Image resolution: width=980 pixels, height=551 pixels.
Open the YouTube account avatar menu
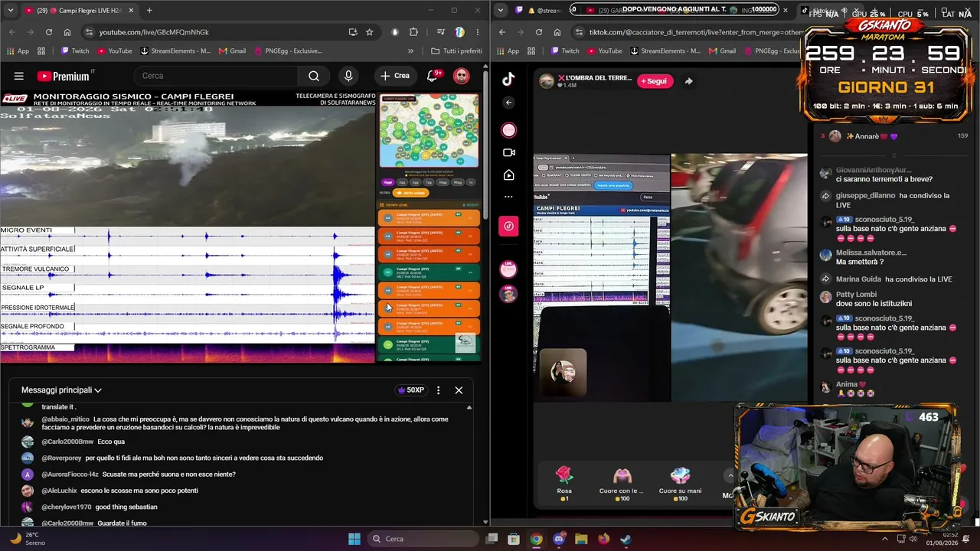pyautogui.click(x=461, y=76)
